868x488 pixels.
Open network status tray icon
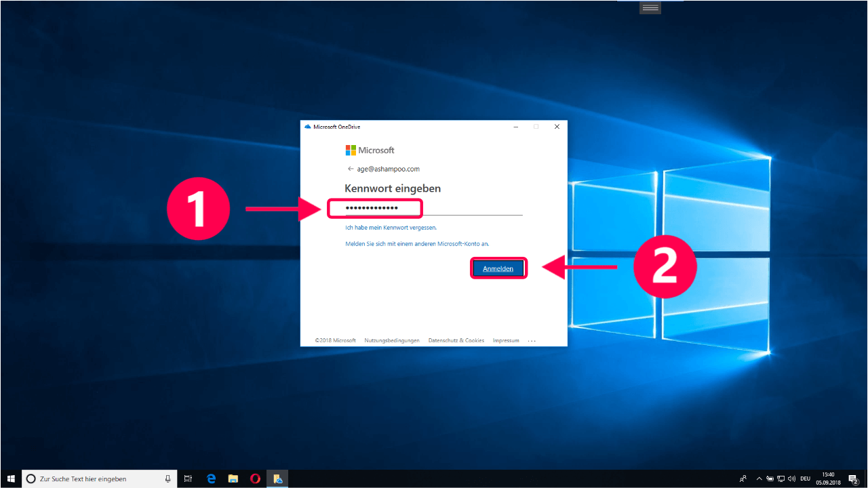(781, 479)
